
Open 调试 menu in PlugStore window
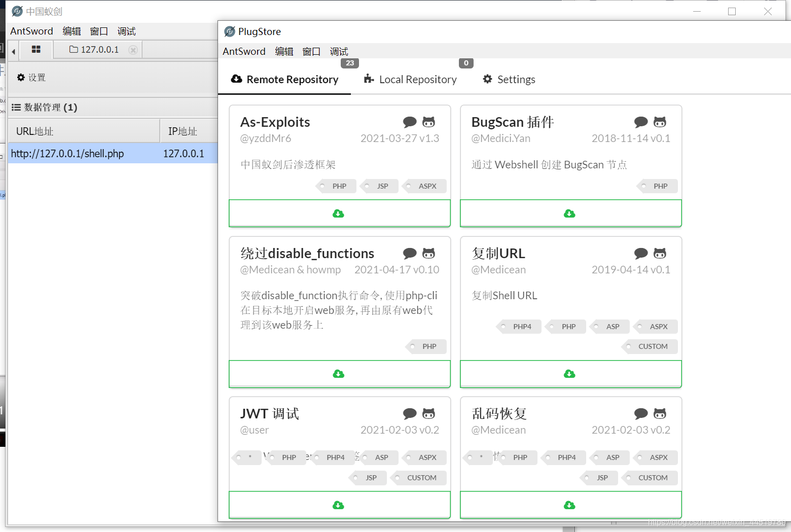pyautogui.click(x=339, y=51)
